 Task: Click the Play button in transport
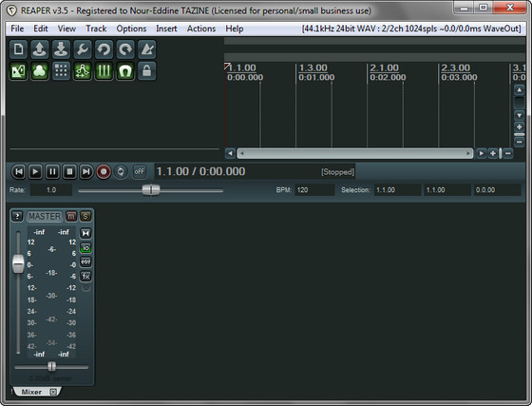[x=35, y=172]
